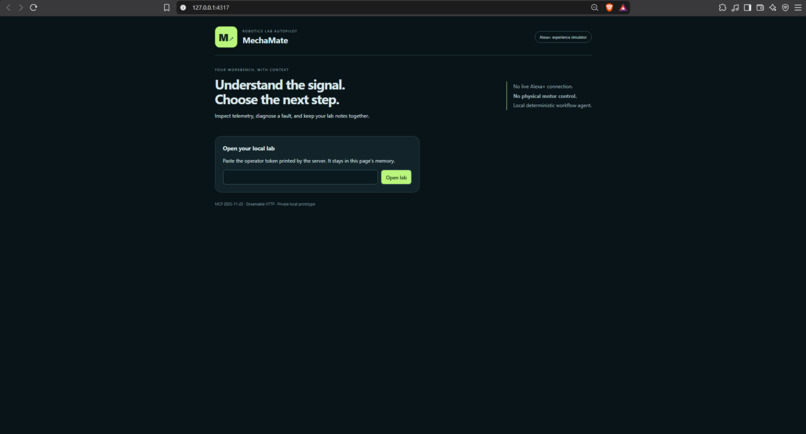Click the music note media icon
This screenshot has width=806, height=434.
coord(735,8)
